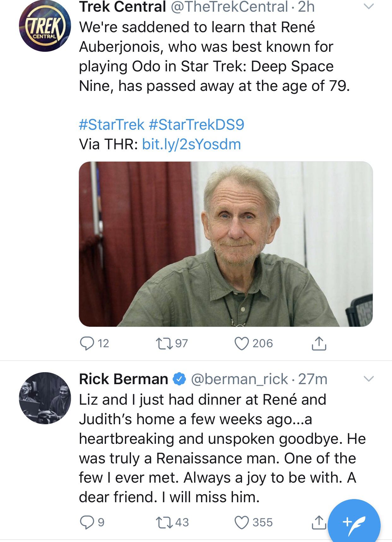Like Rick Berman's tweet
The width and height of the screenshot is (392, 542).
[241, 522]
